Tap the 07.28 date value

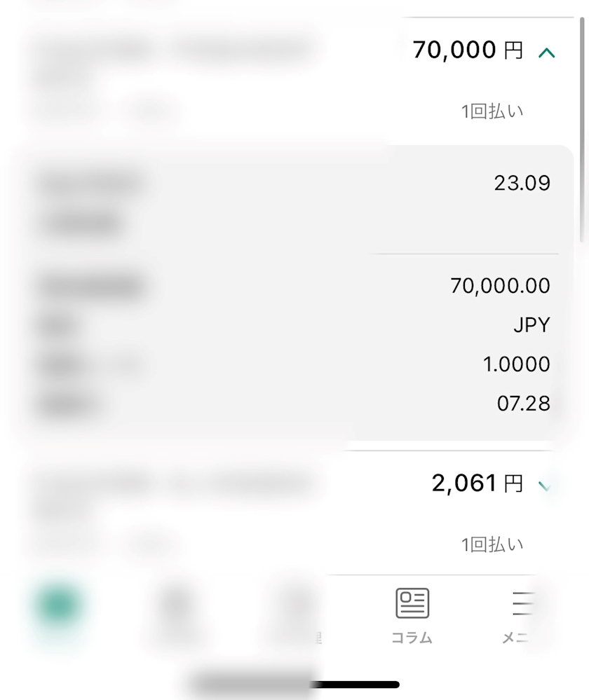523,404
